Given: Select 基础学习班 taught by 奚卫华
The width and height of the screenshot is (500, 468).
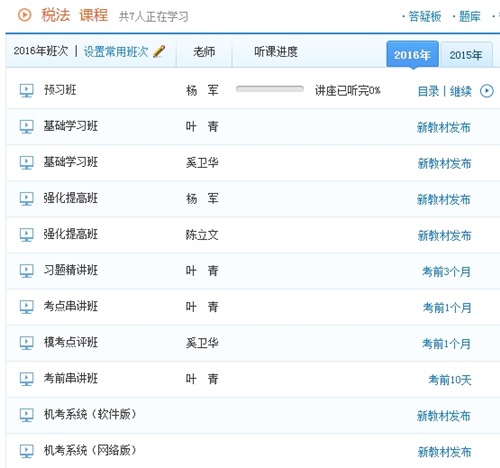Looking at the screenshot, I should coord(71,162).
